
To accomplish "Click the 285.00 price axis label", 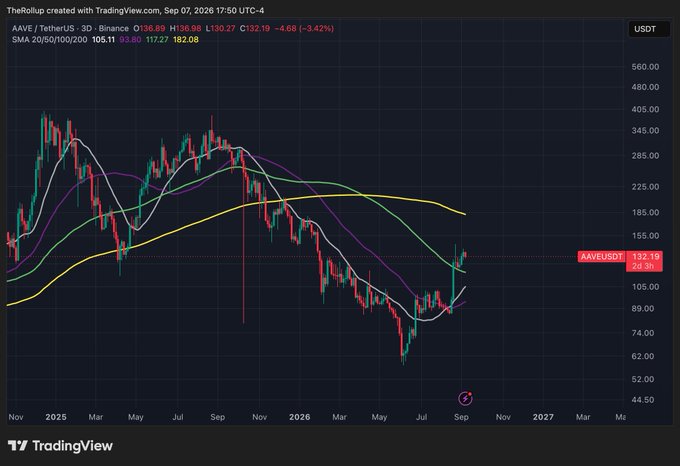I will [645, 156].
